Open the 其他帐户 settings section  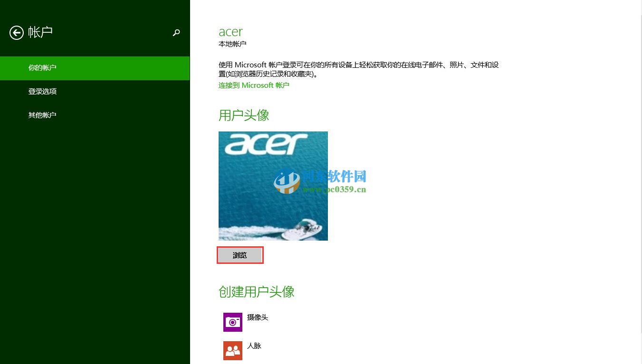(x=42, y=115)
